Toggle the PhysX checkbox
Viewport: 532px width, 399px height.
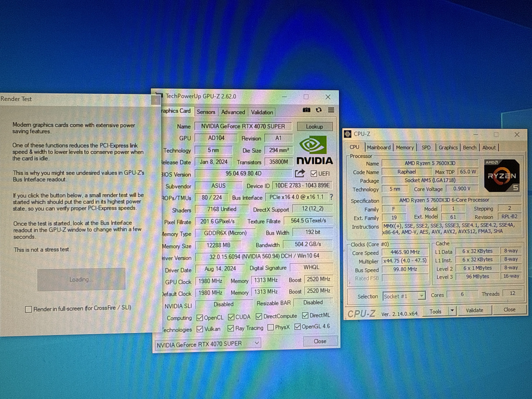point(271,327)
